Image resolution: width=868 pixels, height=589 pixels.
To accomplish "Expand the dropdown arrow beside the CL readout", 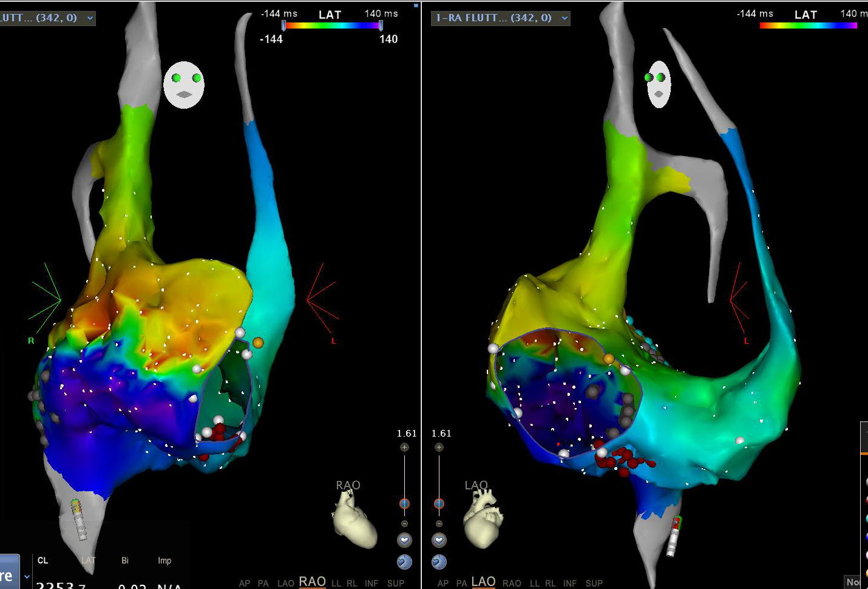I will click(x=27, y=576).
